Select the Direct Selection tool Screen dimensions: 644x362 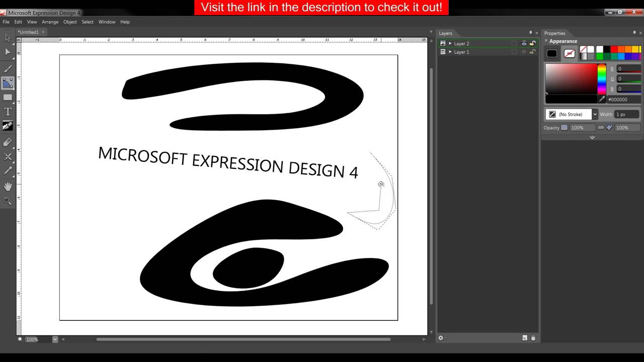pos(8,52)
